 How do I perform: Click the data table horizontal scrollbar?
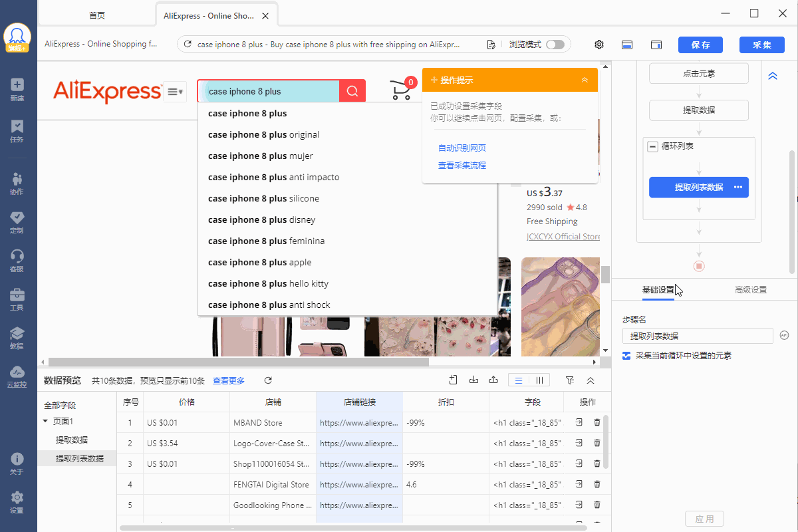click(353, 528)
